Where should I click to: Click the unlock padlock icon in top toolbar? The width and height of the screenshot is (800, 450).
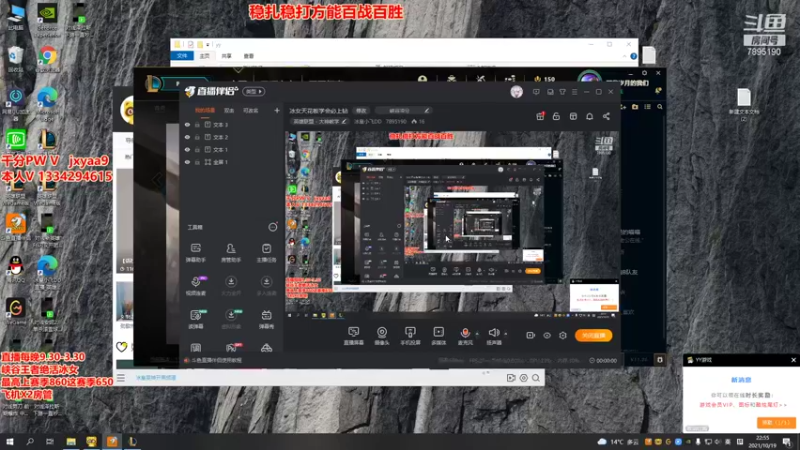click(556, 116)
